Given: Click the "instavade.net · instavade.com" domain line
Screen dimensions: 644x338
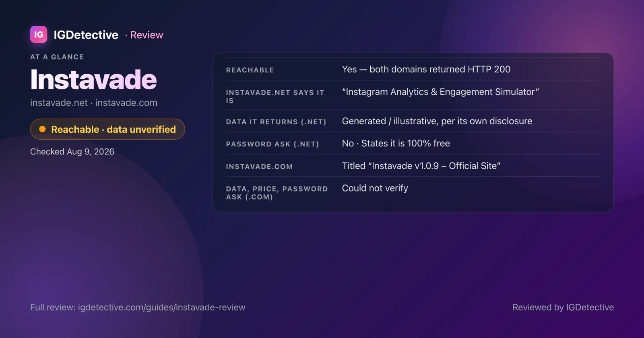Looking at the screenshot, I should click(x=94, y=103).
